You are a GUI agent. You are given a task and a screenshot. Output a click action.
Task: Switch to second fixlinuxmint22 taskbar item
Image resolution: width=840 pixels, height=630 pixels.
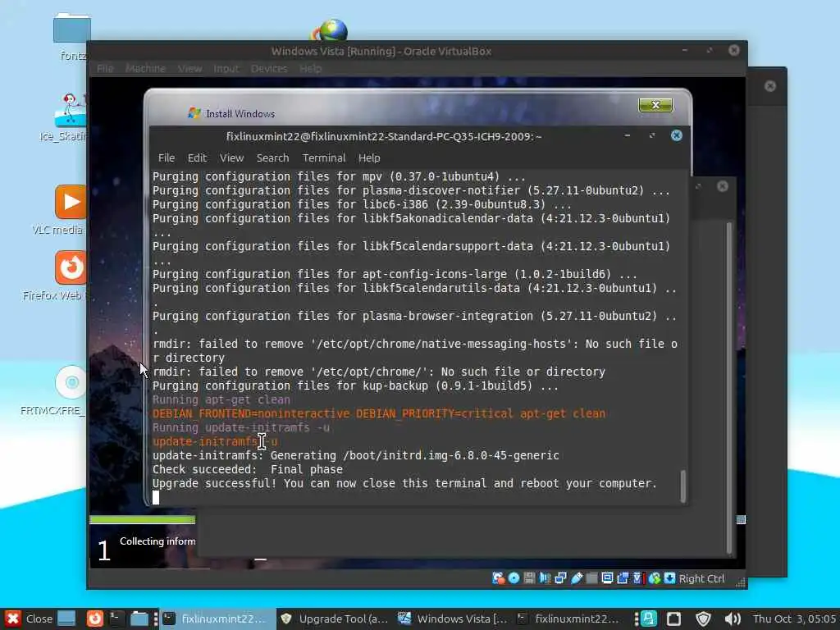pos(568,619)
